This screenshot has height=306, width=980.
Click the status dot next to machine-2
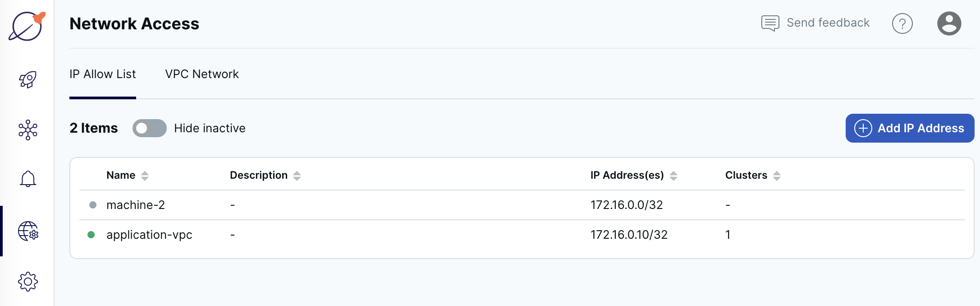coord(93,204)
